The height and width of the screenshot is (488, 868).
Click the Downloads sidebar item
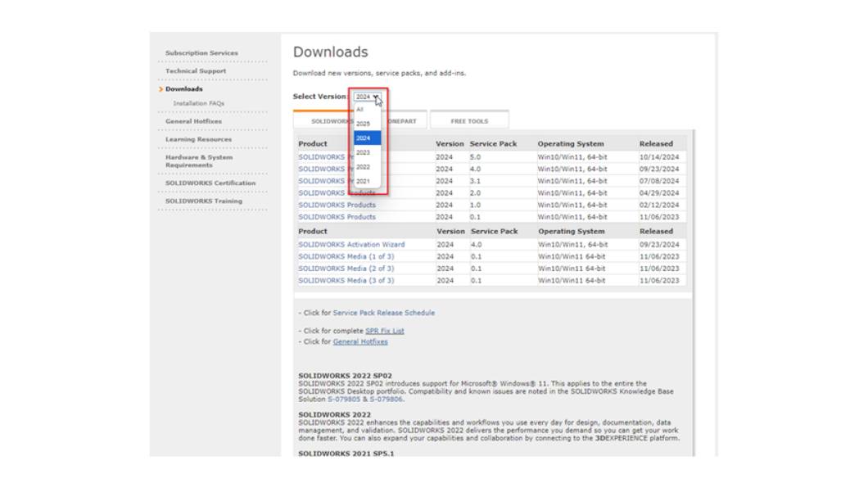[183, 89]
